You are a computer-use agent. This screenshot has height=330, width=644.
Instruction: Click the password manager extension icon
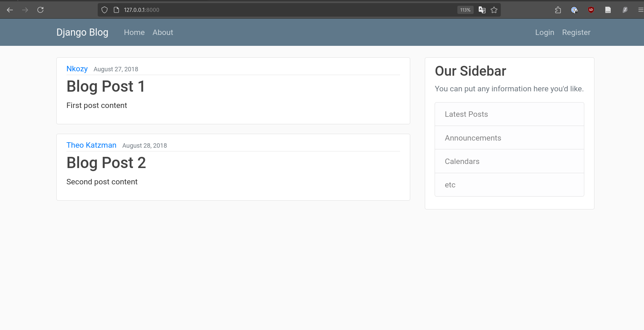click(x=574, y=10)
